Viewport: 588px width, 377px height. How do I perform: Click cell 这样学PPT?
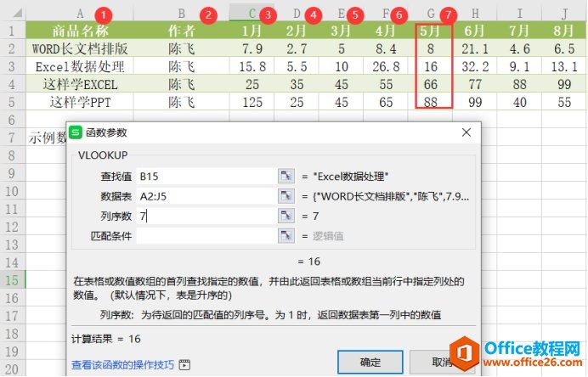tap(80, 102)
